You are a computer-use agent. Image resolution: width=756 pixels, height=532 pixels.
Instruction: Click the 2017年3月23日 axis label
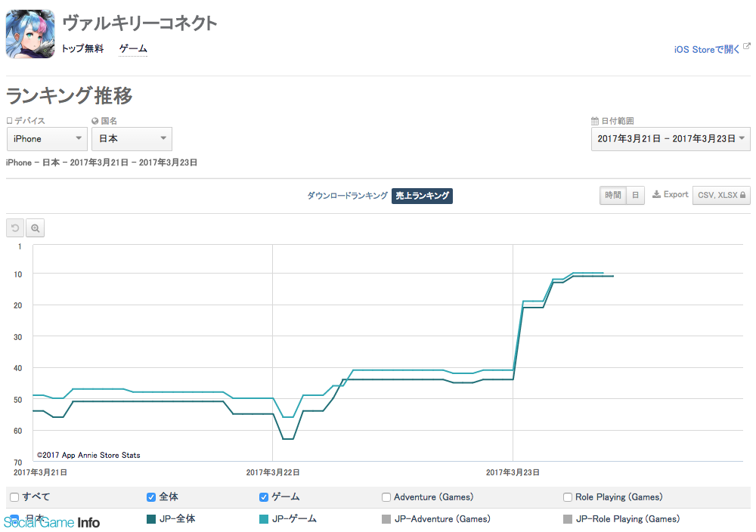click(513, 472)
